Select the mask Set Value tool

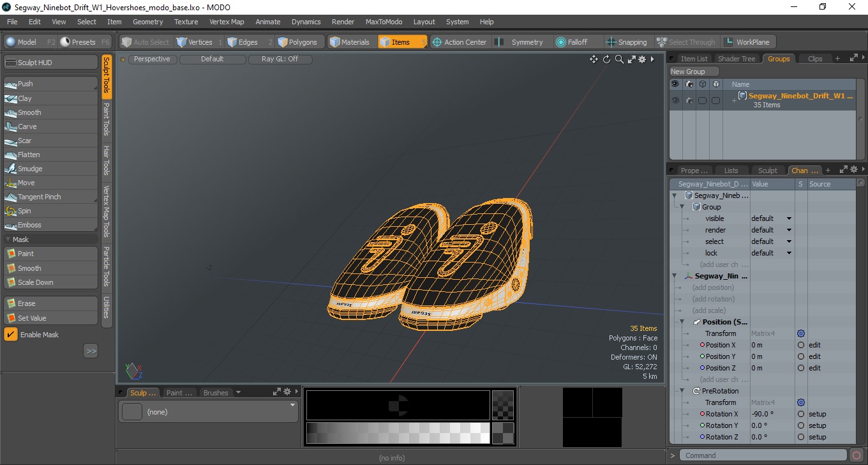click(50, 318)
